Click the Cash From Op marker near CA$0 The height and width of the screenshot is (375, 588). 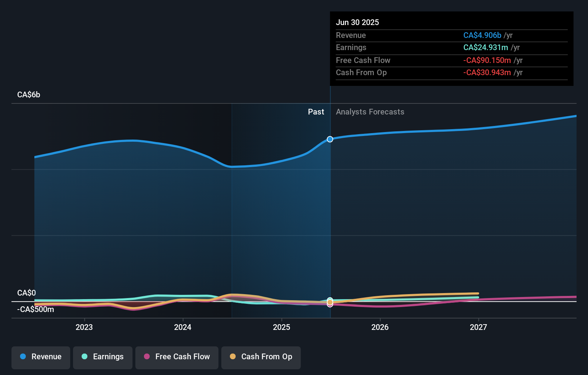click(330, 303)
